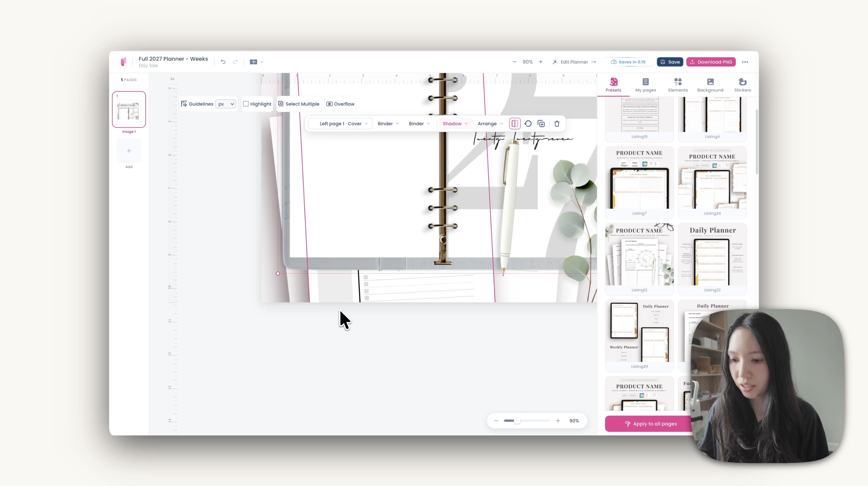Save the project
The image size is (868, 486).
[670, 62]
